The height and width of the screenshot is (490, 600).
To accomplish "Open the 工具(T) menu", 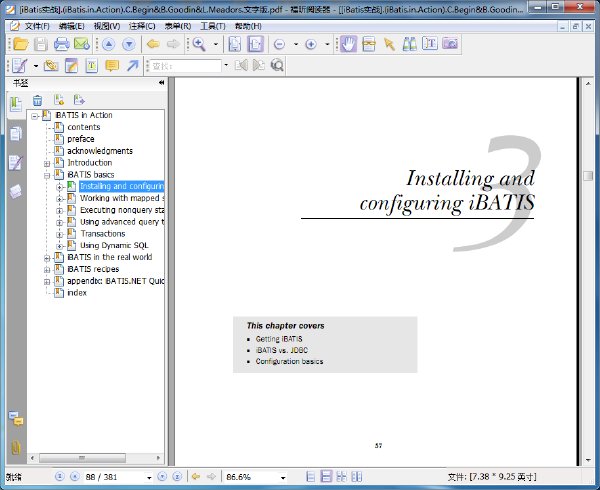I will 213,26.
